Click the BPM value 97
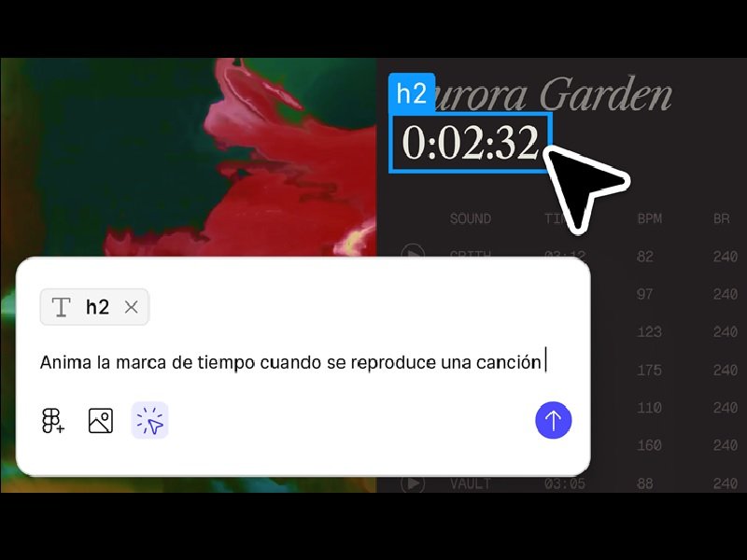The width and height of the screenshot is (747, 560). click(x=645, y=294)
